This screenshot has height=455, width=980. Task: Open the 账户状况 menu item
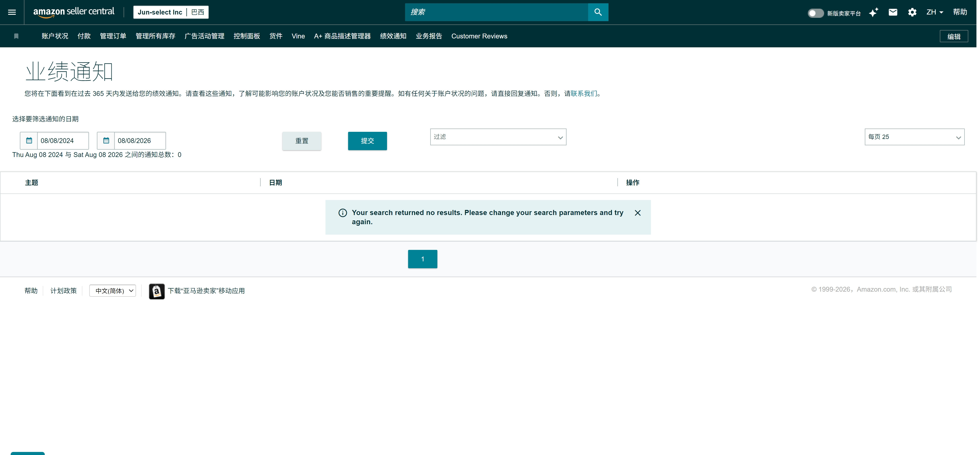point(55,36)
